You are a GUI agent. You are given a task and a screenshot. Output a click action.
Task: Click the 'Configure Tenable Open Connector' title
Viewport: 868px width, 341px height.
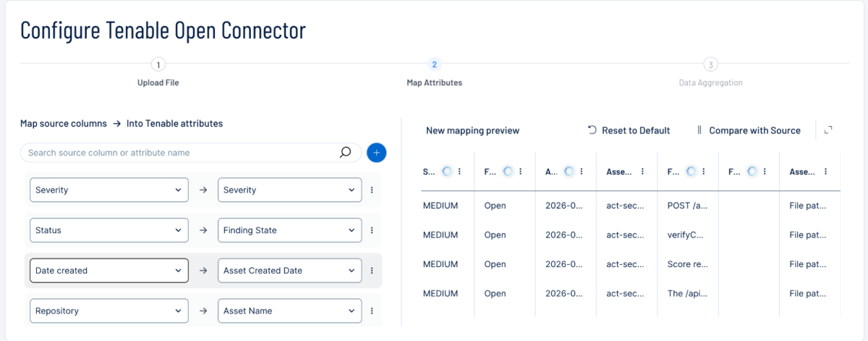tap(163, 30)
